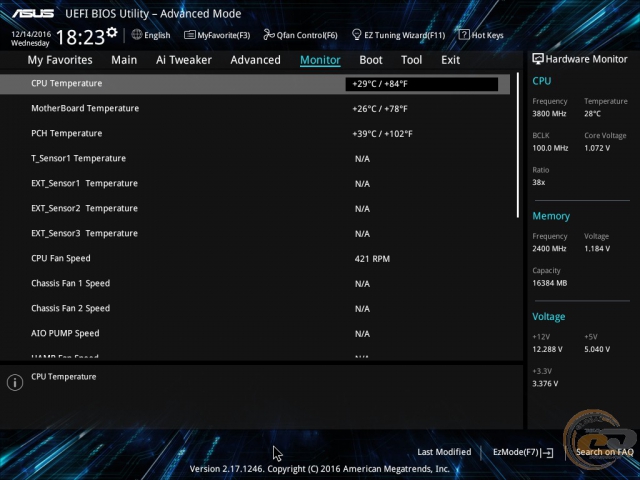
Task: Click the 12/14/2016 date text
Action: point(31,34)
